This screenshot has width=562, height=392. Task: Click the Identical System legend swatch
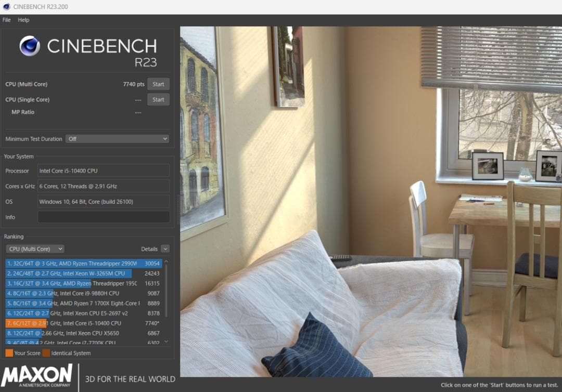pyautogui.click(x=46, y=353)
